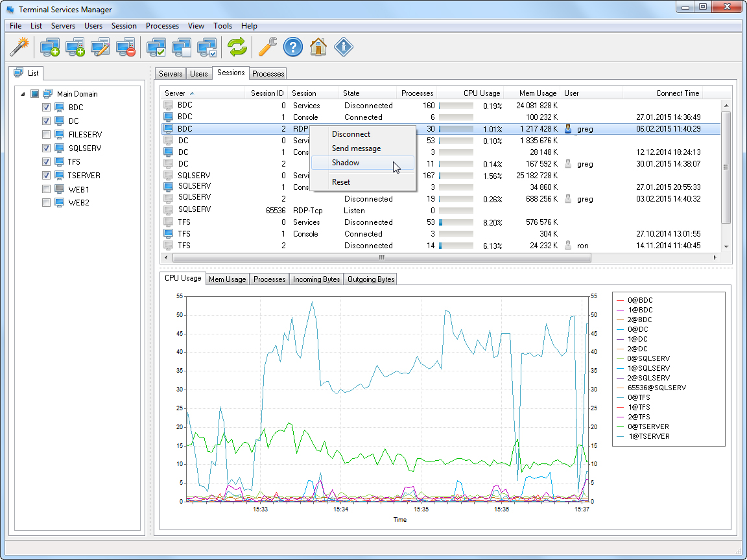Click the edit server pencil icon

(101, 47)
